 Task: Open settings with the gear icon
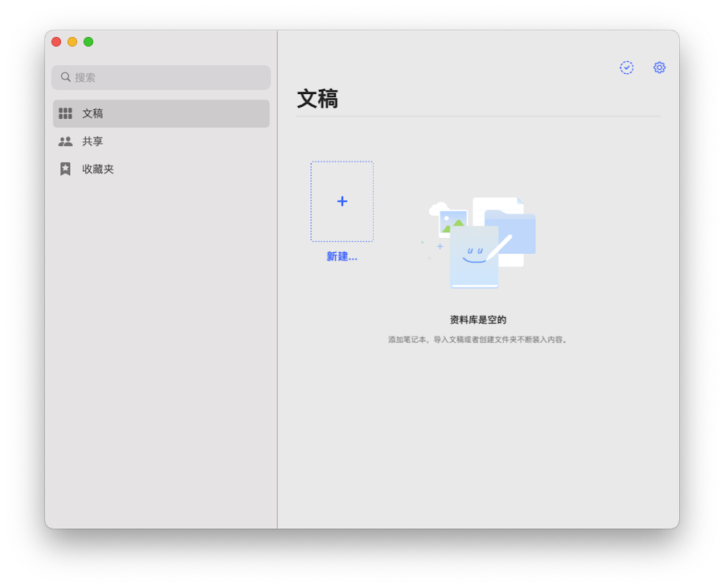660,67
